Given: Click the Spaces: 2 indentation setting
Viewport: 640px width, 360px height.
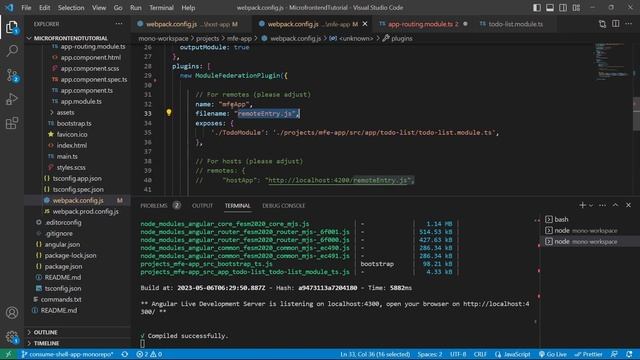Looking at the screenshot, I should pos(430,354).
